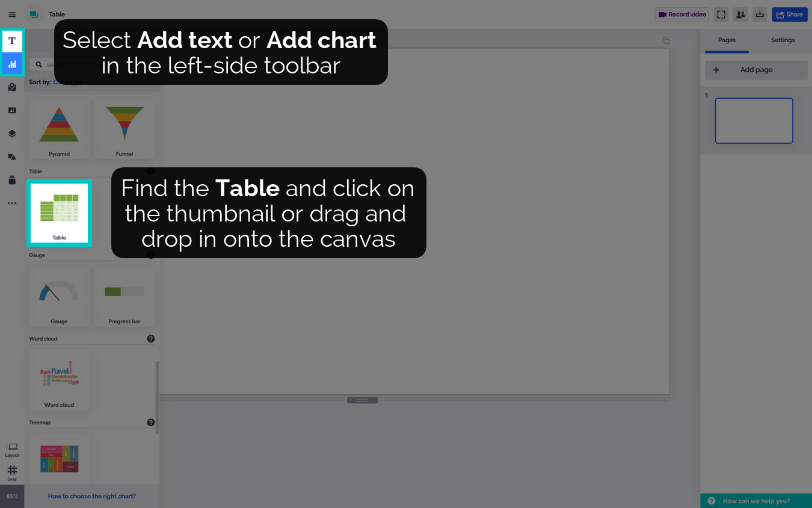Open the collaborators icon in top bar
This screenshot has width=812, height=508.
740,14
